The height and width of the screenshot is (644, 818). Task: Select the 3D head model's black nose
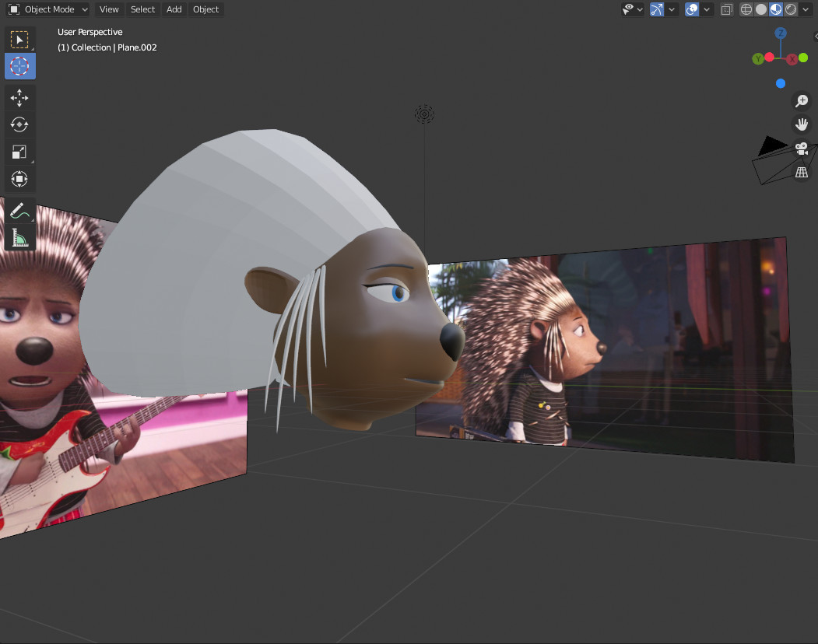click(451, 340)
